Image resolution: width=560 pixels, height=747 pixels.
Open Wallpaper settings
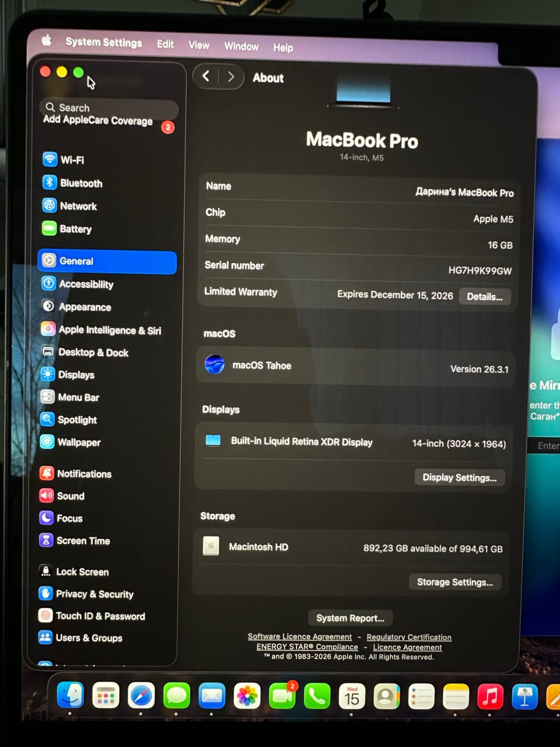click(x=71, y=442)
